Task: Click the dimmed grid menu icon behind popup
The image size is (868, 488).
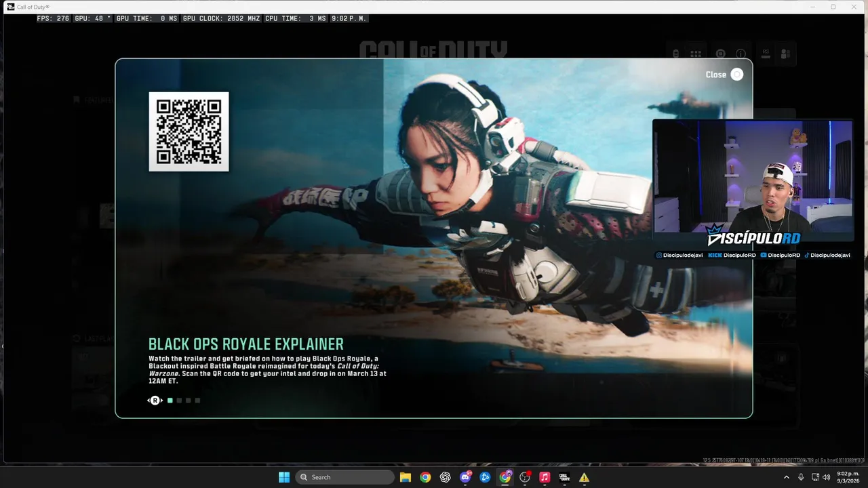Action: coord(696,54)
